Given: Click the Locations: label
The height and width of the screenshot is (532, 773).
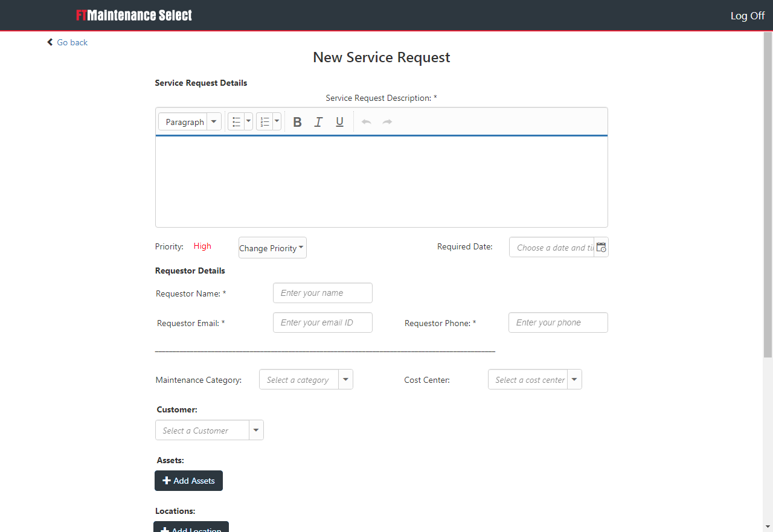Looking at the screenshot, I should (175, 511).
